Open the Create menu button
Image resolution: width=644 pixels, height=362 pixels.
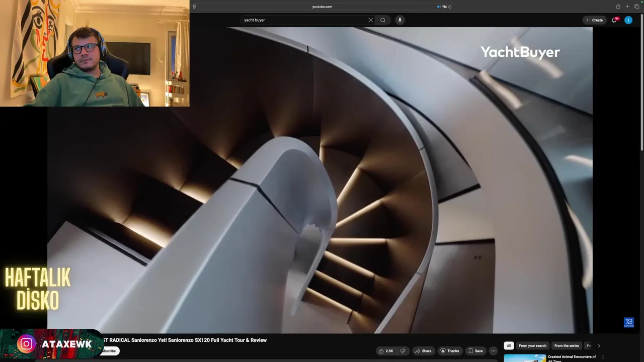tap(594, 20)
